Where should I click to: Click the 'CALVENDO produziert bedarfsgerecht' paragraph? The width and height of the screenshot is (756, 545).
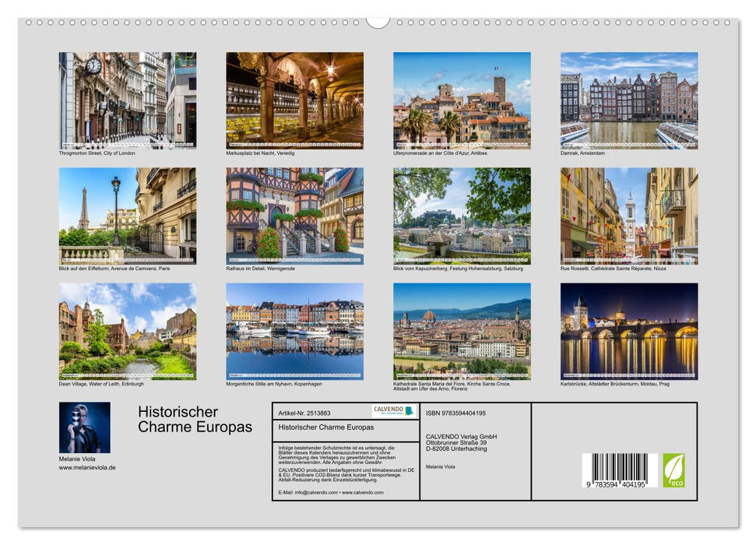346,475
